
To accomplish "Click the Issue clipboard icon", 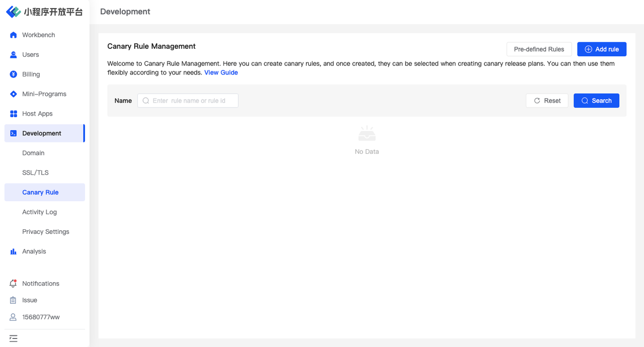I will (x=14, y=300).
